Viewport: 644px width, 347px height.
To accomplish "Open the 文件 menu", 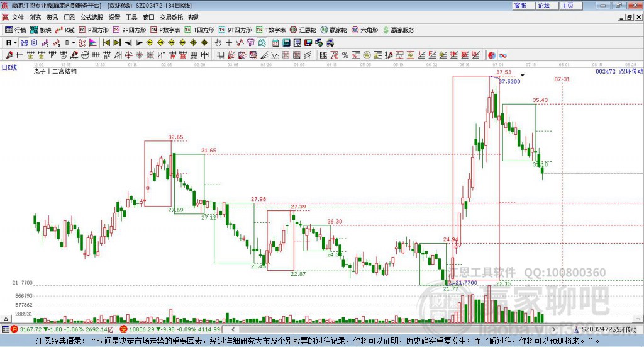I will coord(18,17).
